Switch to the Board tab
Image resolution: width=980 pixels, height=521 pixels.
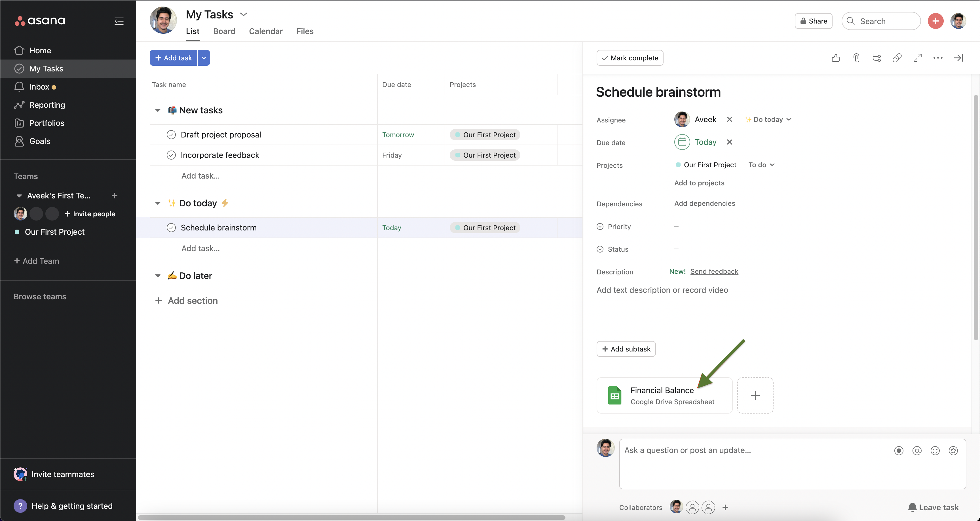[224, 31]
